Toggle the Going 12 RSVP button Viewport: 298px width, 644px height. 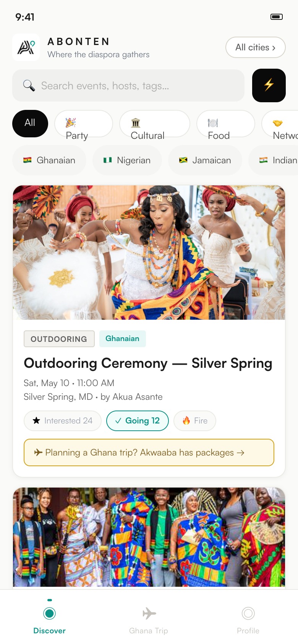tap(138, 421)
